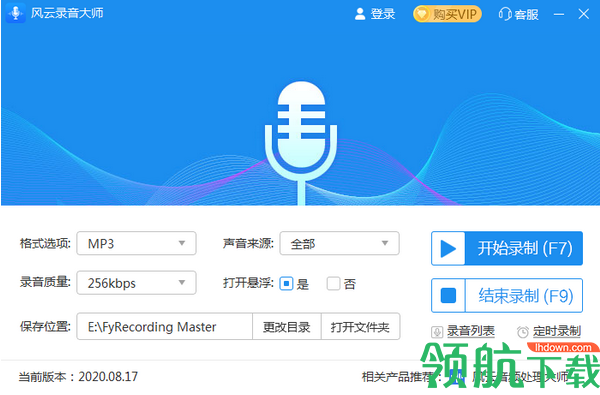Click the 购买VIP button

point(447,14)
